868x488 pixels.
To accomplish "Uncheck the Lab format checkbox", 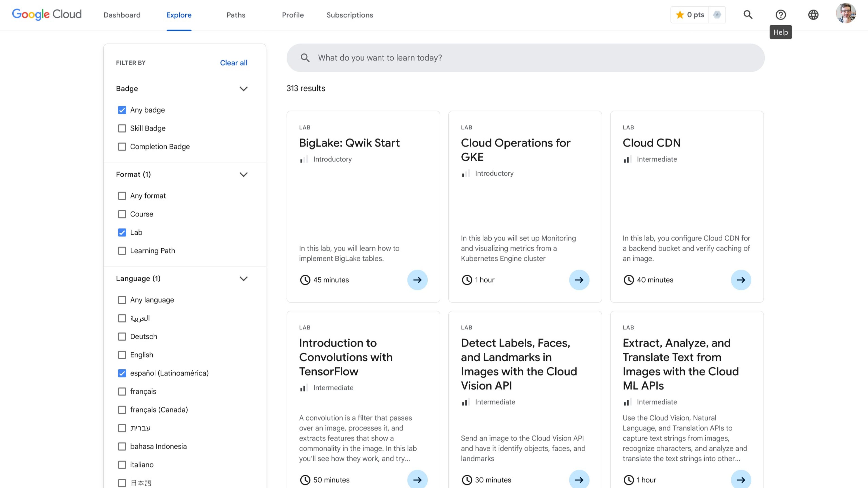I will tap(122, 233).
